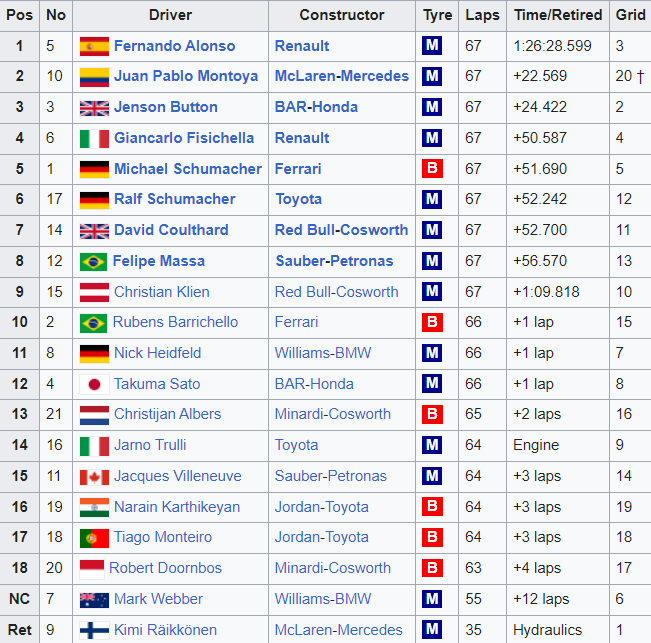Open BAR-Honda link in Jenson Button row

[x=316, y=107]
